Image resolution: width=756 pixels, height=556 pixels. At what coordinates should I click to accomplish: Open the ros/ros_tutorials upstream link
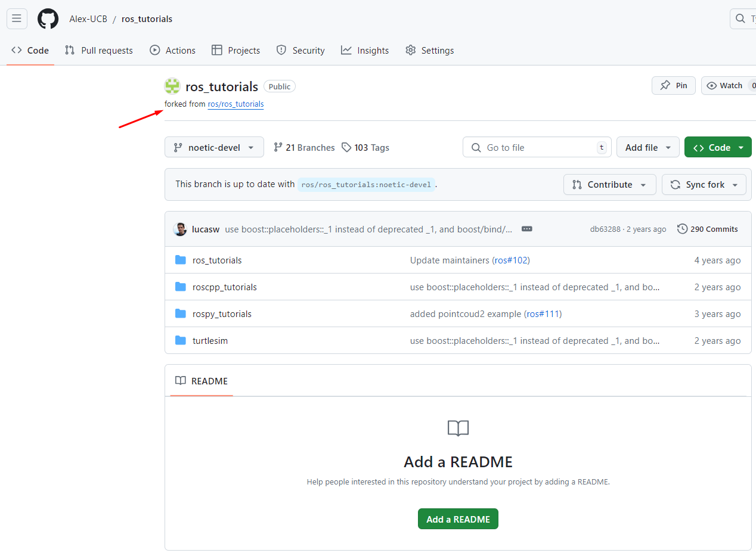(236, 104)
